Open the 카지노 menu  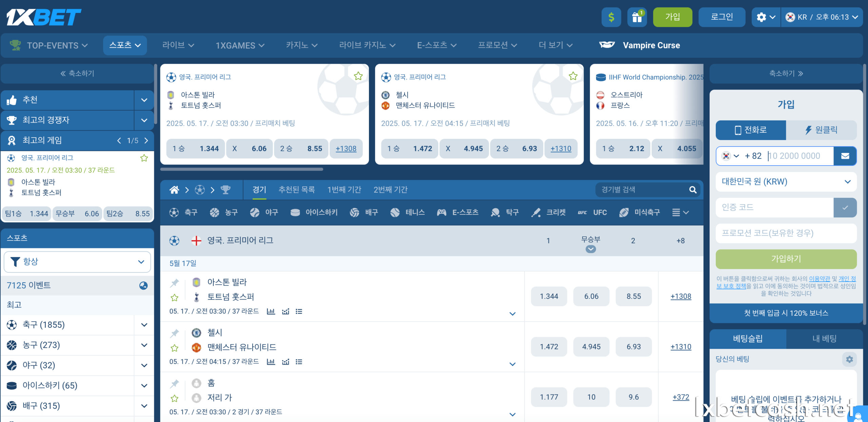301,45
